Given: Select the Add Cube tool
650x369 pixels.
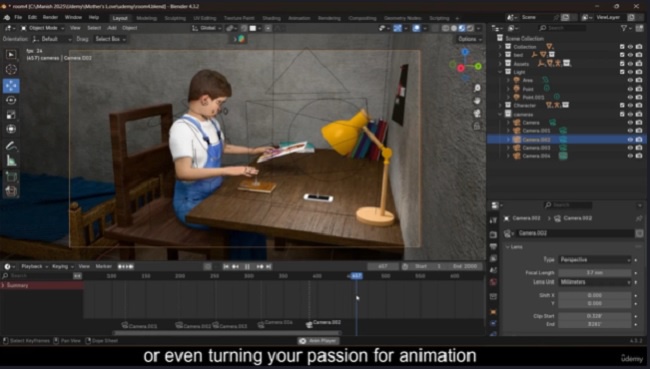Looking at the screenshot, I should [11, 177].
